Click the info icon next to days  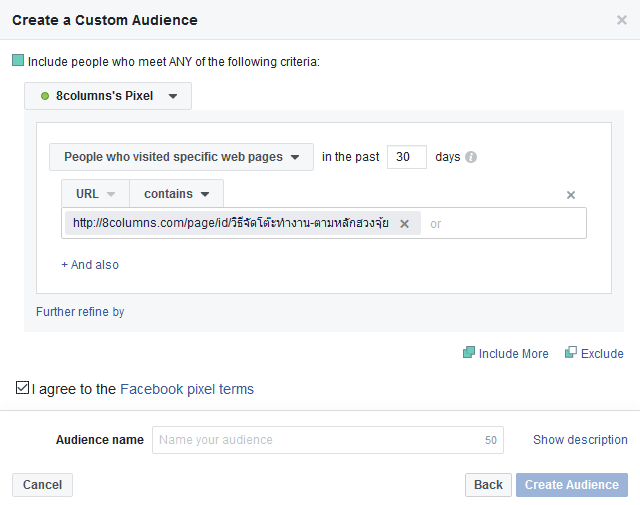pos(471,157)
